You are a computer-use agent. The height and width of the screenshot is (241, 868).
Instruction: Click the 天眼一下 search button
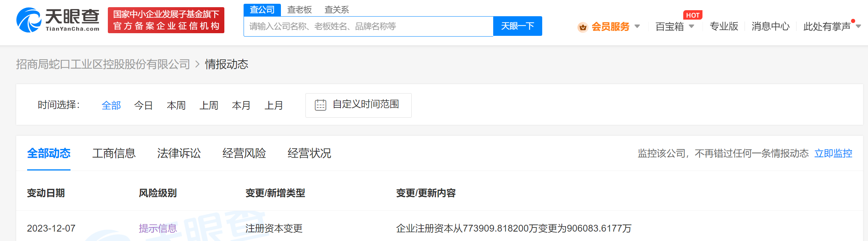pos(518,26)
